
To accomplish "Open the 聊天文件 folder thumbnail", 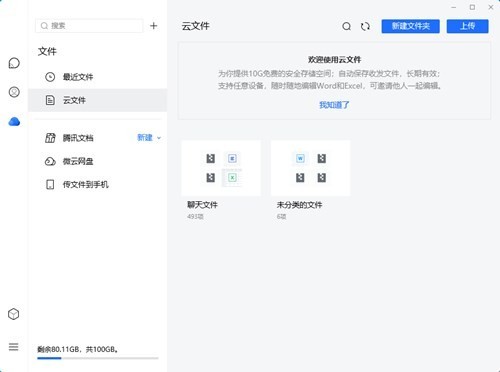I will click(x=221, y=168).
